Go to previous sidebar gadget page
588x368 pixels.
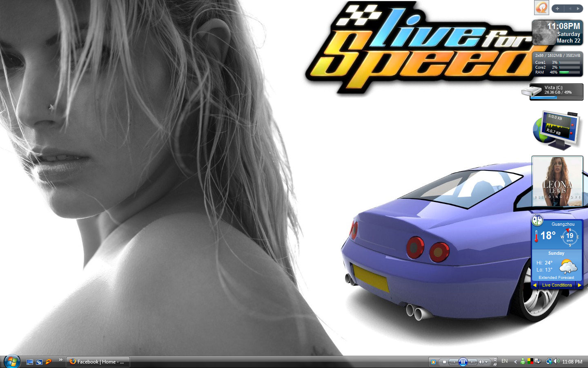pyautogui.click(x=570, y=9)
